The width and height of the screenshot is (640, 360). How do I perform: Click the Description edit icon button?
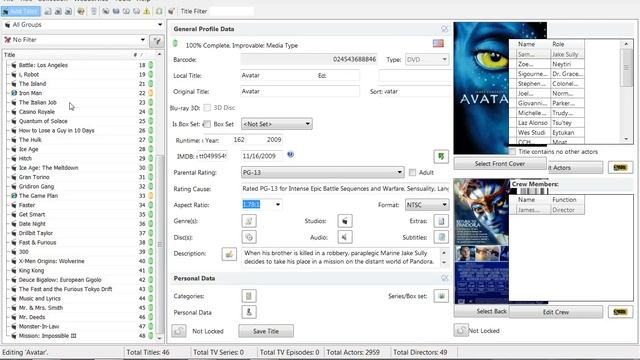(229, 254)
